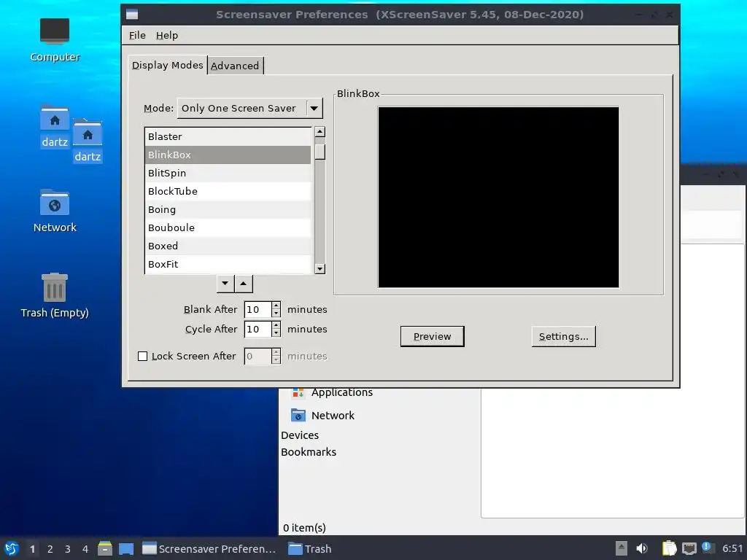747x560 pixels.
Task: Click the saver list scroll-down arrow
Action: 320,269
